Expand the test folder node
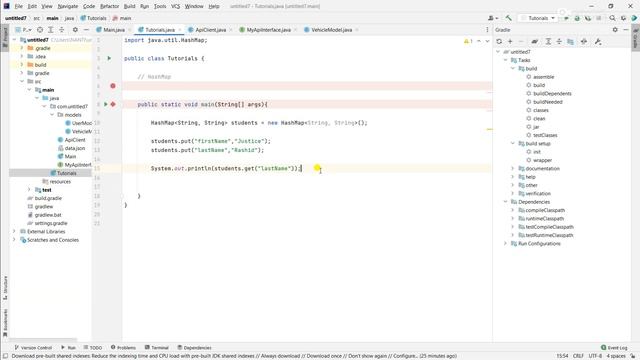Screen dimensions: 640x360 (29, 190)
